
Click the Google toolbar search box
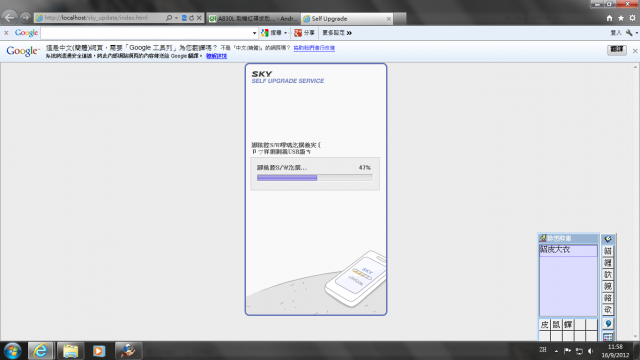pos(146,33)
